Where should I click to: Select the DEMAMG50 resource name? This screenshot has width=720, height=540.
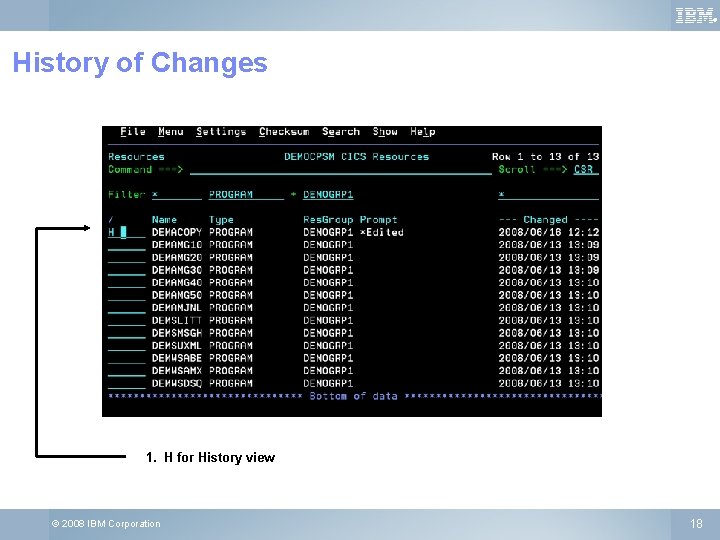click(x=177, y=295)
